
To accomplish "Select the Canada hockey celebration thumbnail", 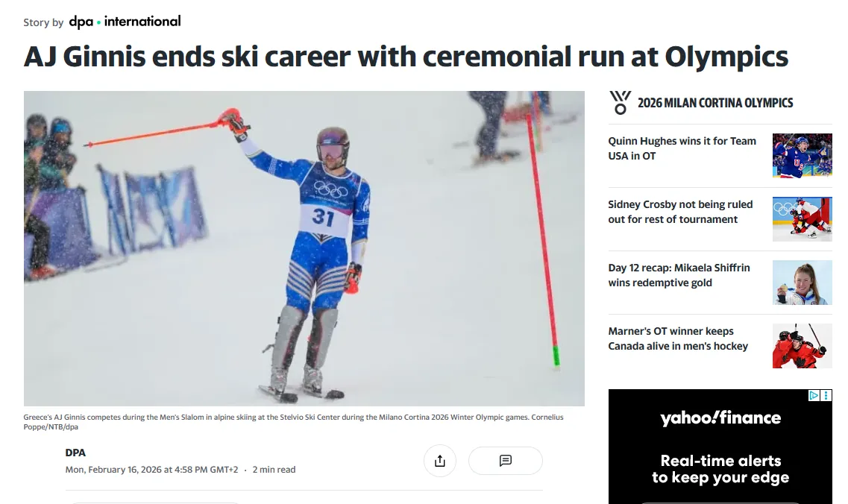I will pos(802,346).
